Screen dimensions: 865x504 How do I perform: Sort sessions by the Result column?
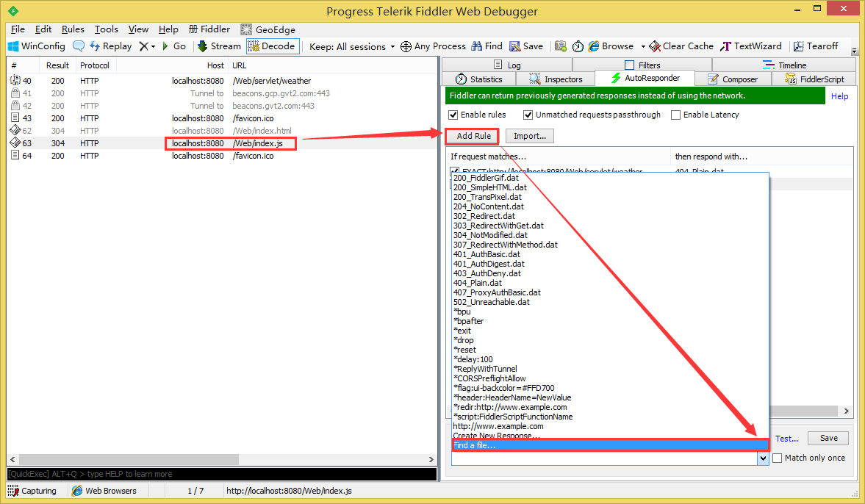[x=57, y=65]
